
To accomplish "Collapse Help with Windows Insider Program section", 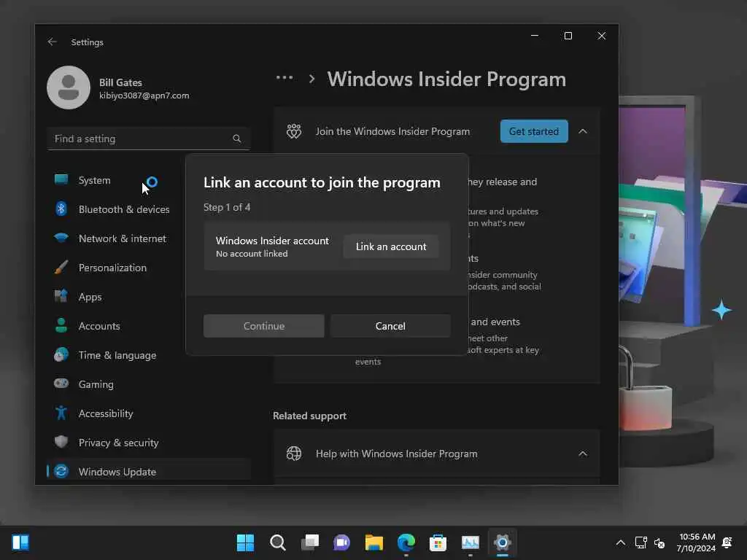I will pos(583,454).
